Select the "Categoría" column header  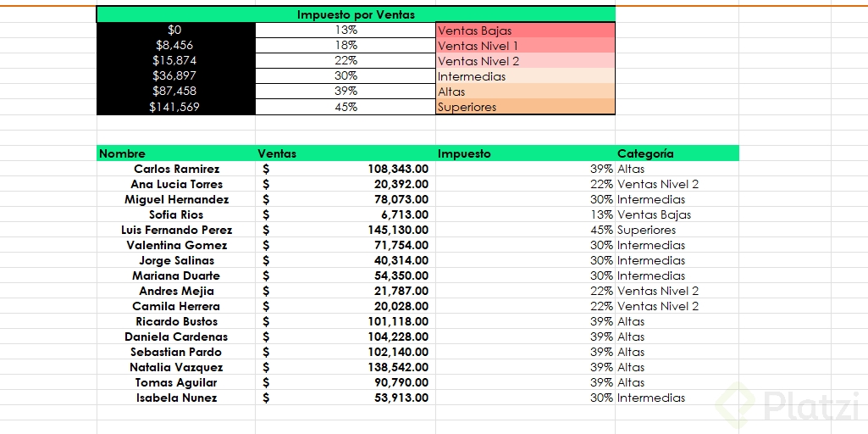[x=677, y=153]
